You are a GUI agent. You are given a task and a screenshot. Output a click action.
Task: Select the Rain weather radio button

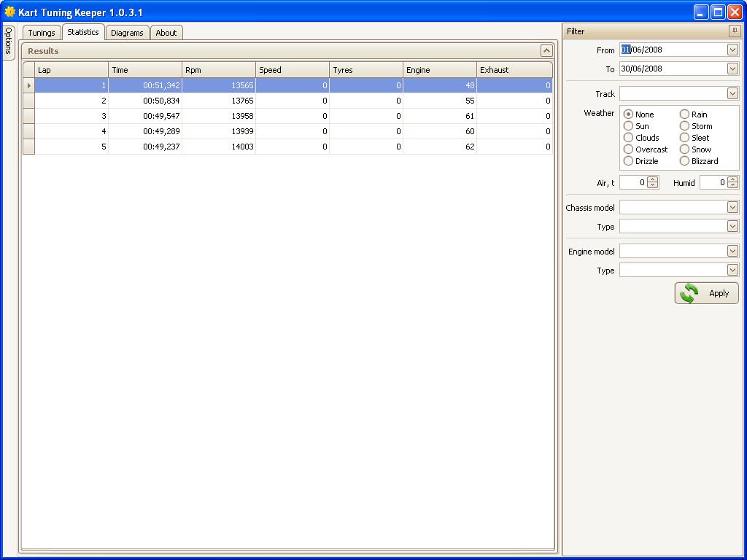684,114
